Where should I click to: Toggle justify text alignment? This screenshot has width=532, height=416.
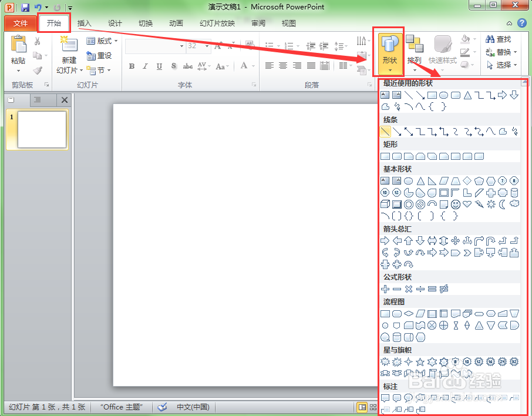click(x=311, y=66)
